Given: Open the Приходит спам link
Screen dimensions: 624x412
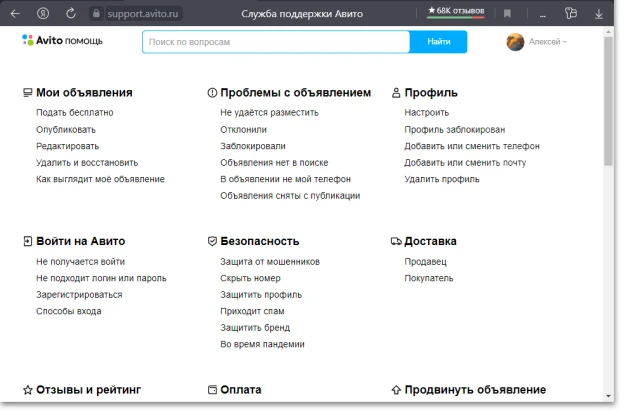Looking at the screenshot, I should coord(252,311).
